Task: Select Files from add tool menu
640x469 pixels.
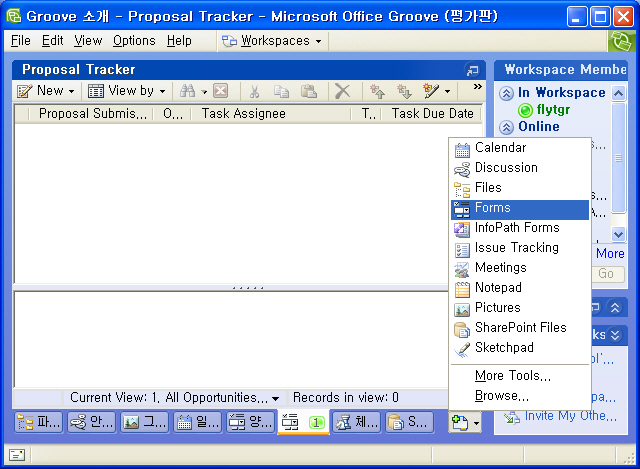Action: pyautogui.click(x=520, y=188)
